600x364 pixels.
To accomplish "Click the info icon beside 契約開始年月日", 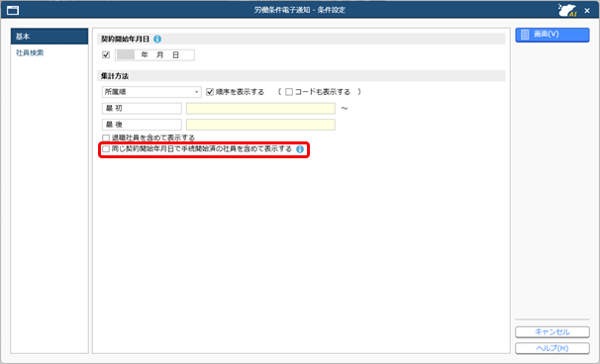I will [x=157, y=39].
